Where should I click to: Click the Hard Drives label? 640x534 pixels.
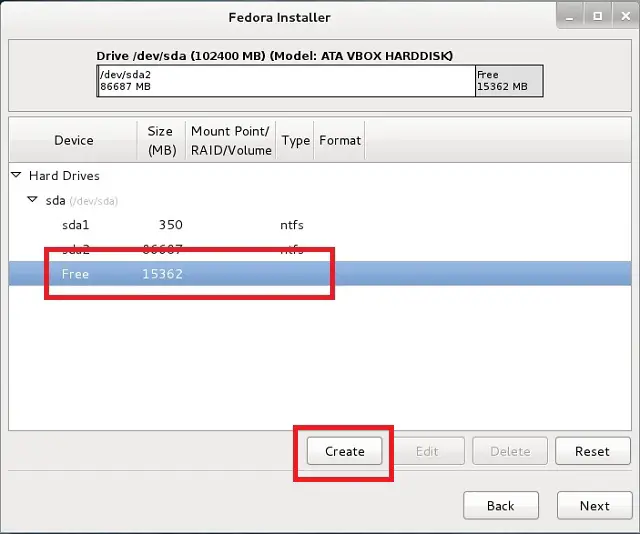click(64, 176)
